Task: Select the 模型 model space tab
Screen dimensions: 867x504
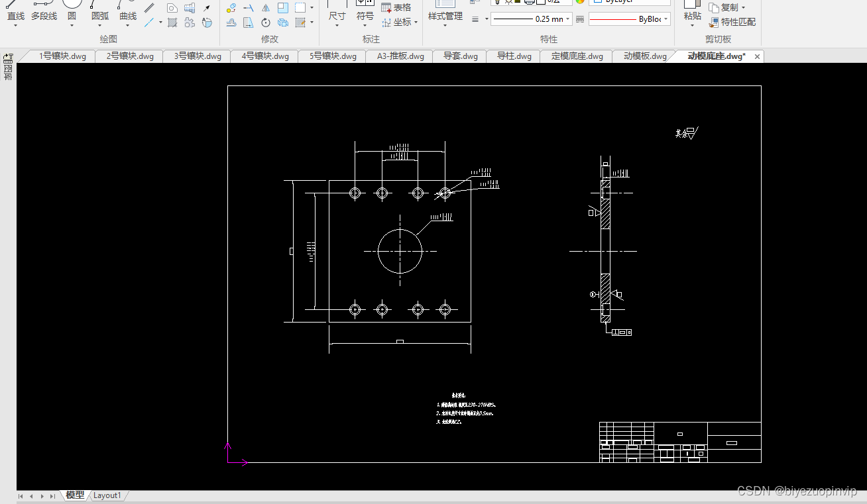Action: pos(75,495)
